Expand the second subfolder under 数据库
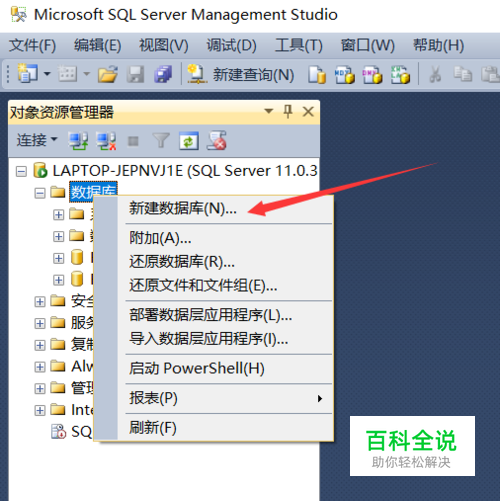The image size is (500, 501). pyautogui.click(x=58, y=236)
